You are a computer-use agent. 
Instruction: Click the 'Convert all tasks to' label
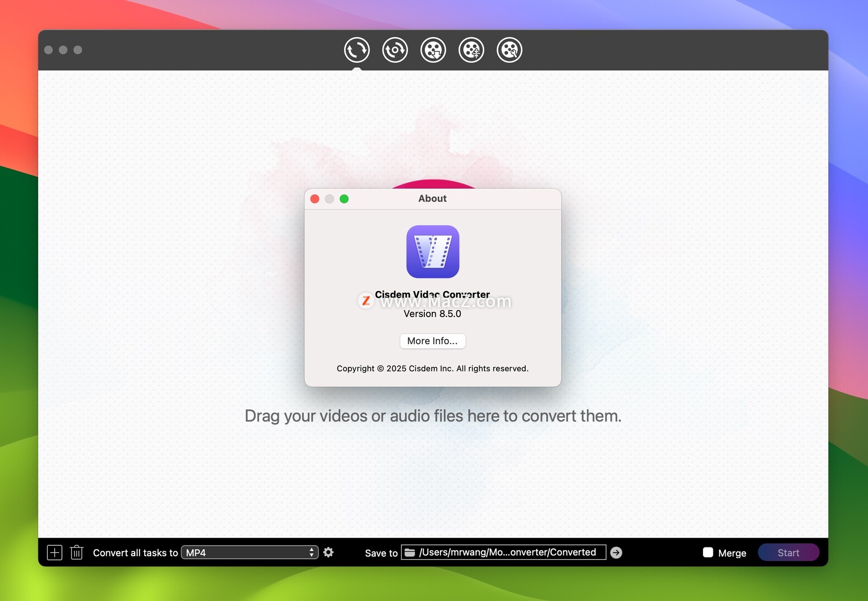coord(135,553)
